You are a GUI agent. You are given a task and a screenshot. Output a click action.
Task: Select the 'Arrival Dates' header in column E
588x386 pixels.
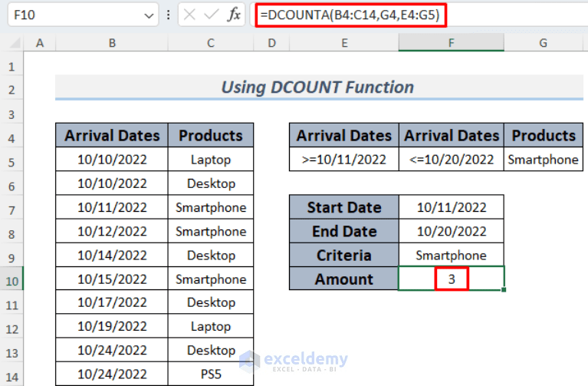click(344, 135)
